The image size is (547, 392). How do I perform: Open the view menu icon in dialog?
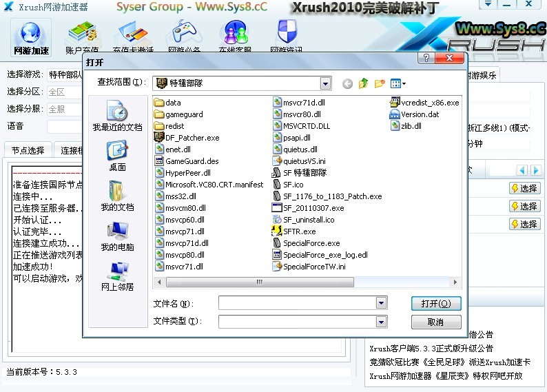[x=398, y=83]
